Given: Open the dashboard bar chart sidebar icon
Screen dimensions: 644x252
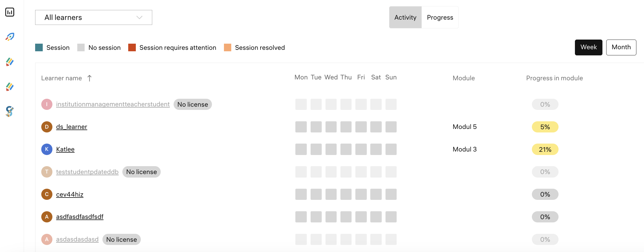Looking at the screenshot, I should click(10, 12).
